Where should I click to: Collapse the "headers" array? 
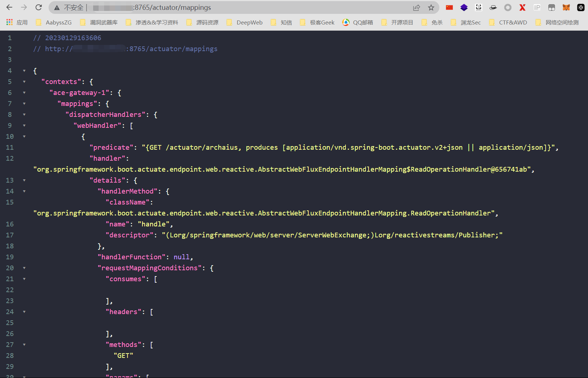[24, 312]
